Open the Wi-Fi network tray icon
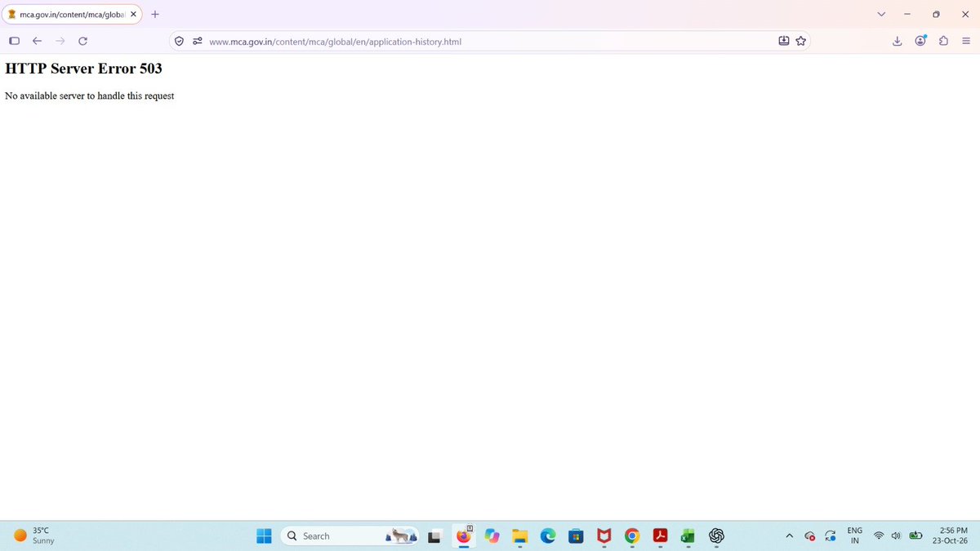 tap(879, 536)
